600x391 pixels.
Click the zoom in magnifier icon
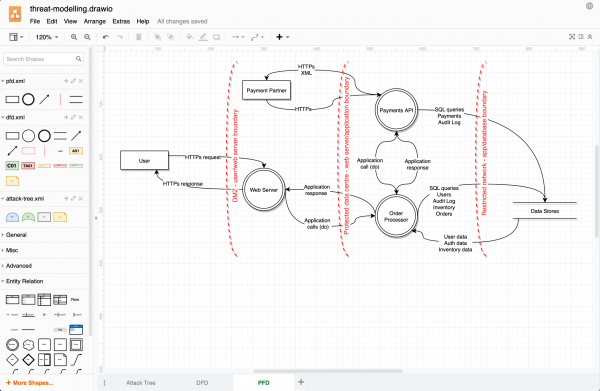point(74,37)
